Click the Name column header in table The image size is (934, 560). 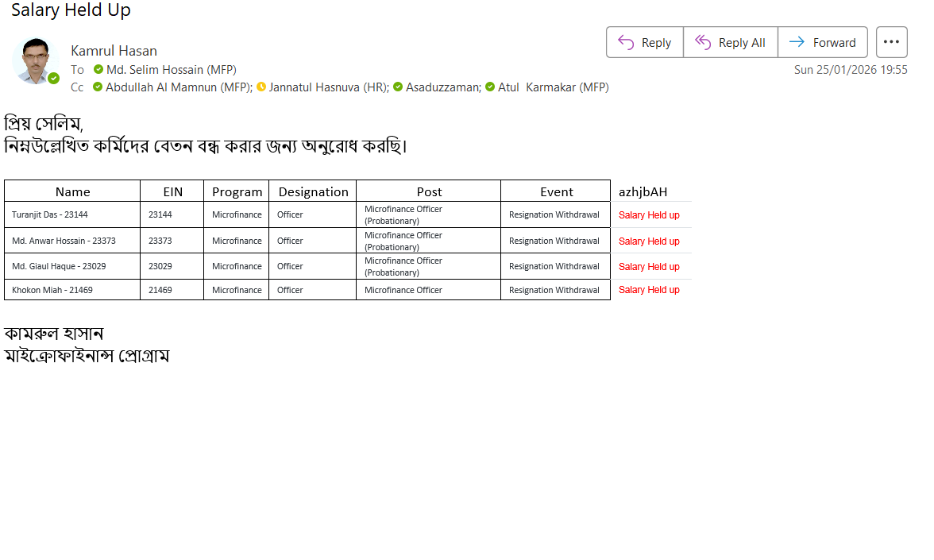pyautogui.click(x=72, y=191)
